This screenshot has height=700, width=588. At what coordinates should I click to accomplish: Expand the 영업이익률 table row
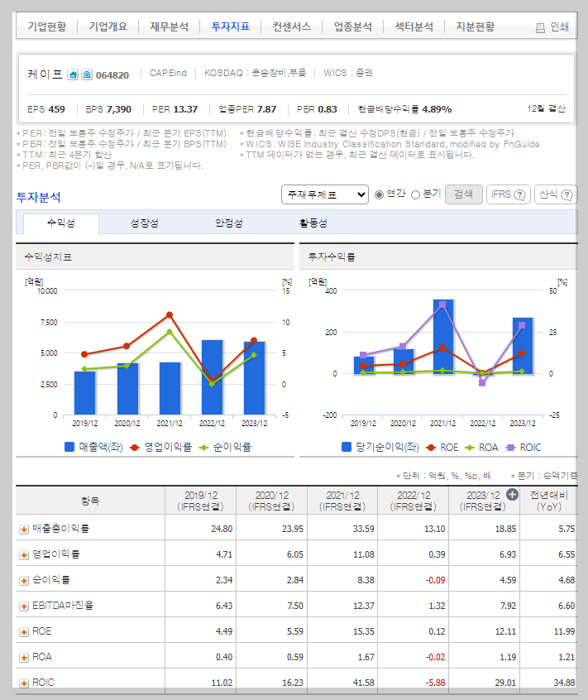point(24,555)
